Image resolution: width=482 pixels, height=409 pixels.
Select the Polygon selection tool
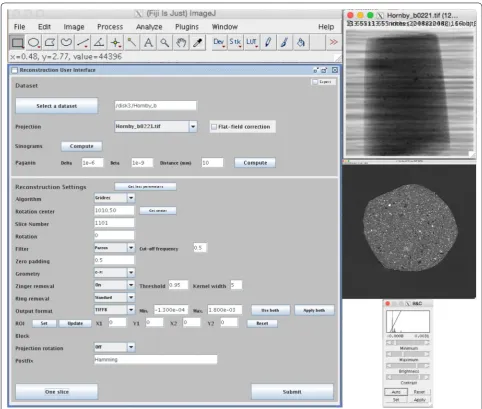pyautogui.click(x=50, y=42)
